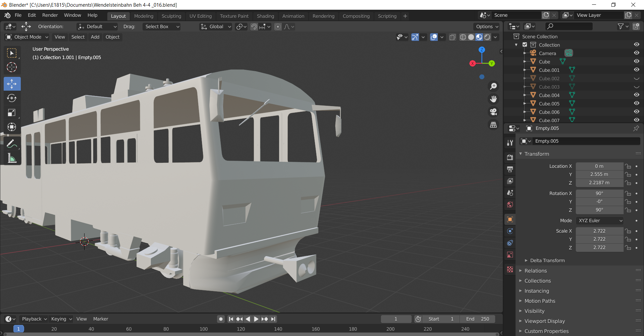Select the Scale tool in the toolbar
Viewport: 644px width, 336px height.
tap(12, 113)
